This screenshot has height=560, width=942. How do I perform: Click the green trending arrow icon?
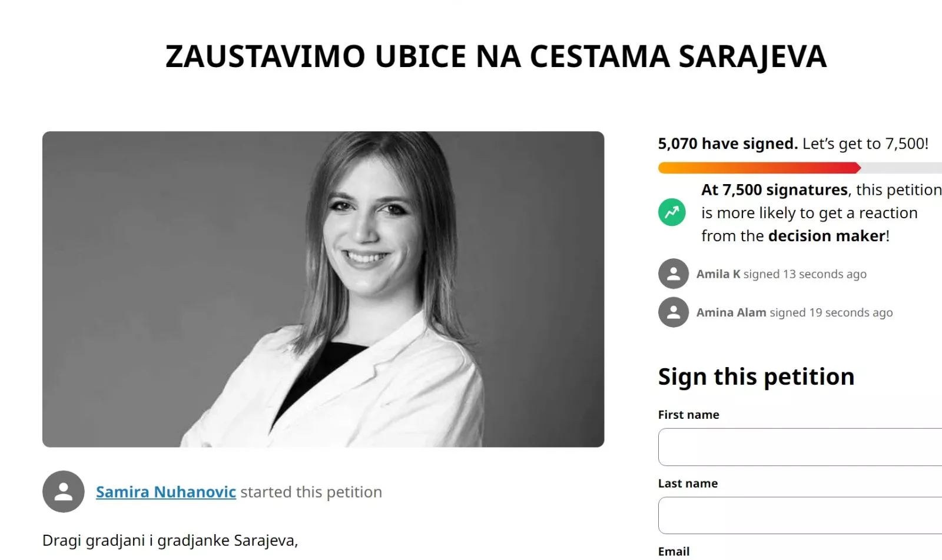pos(672,212)
